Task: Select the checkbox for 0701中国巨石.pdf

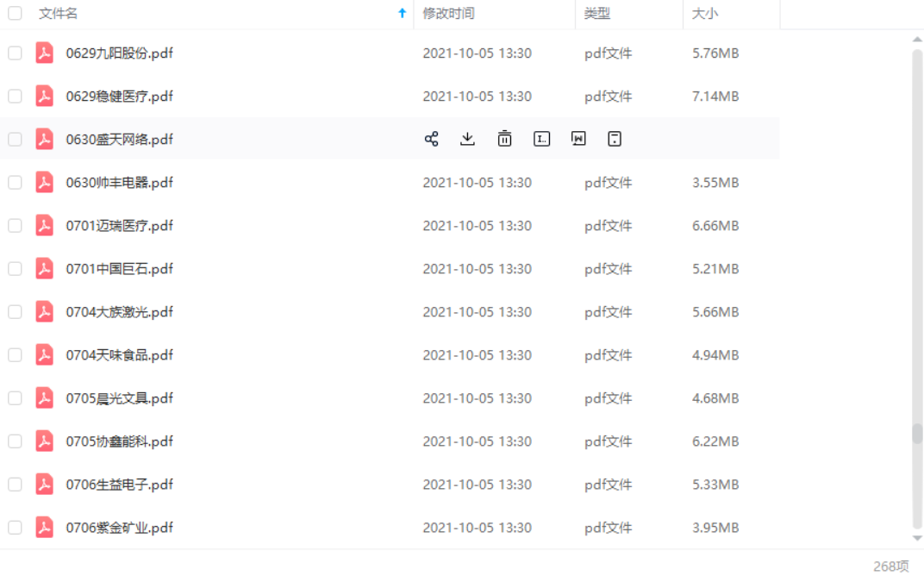Action: 16,269
